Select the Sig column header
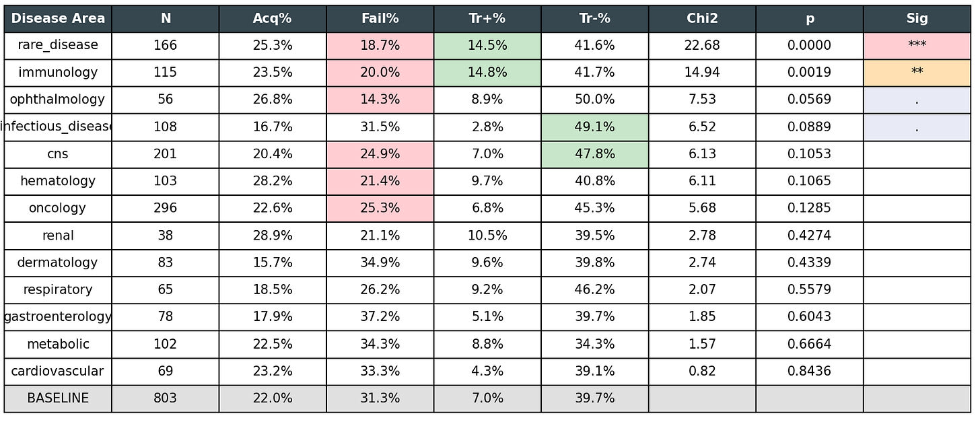Viewport: 980px width, 424px height. (917, 19)
